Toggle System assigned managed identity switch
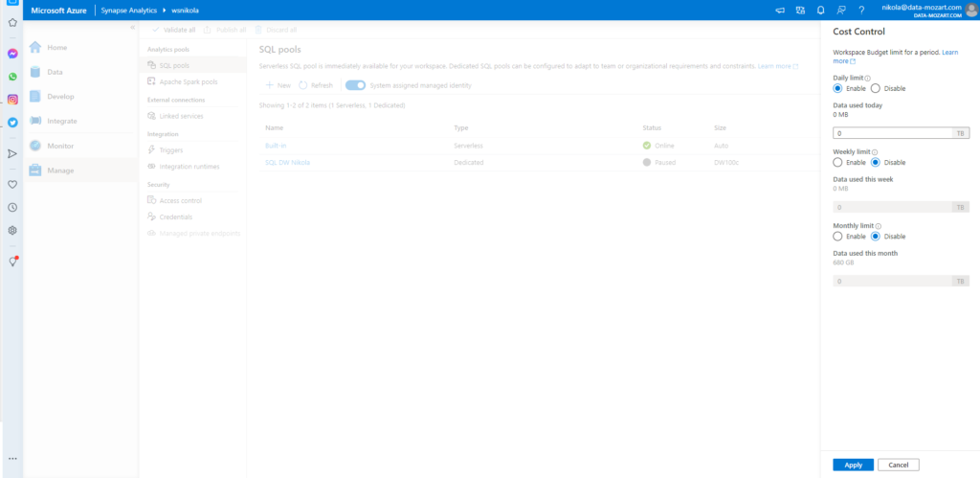The width and height of the screenshot is (980, 478). [355, 85]
